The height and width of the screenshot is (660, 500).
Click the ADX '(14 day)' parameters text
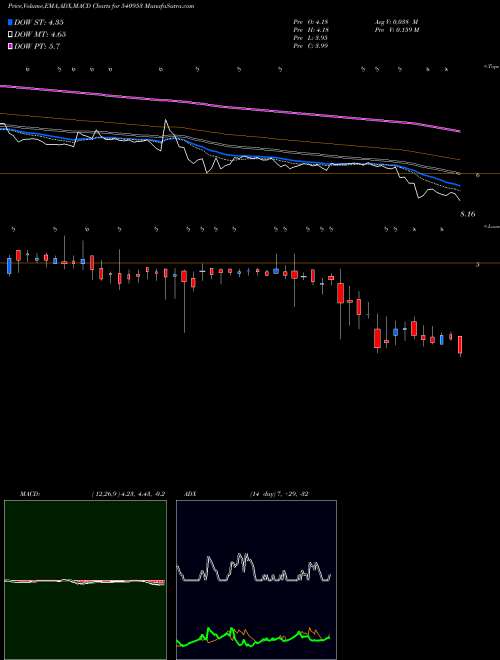coord(263,493)
